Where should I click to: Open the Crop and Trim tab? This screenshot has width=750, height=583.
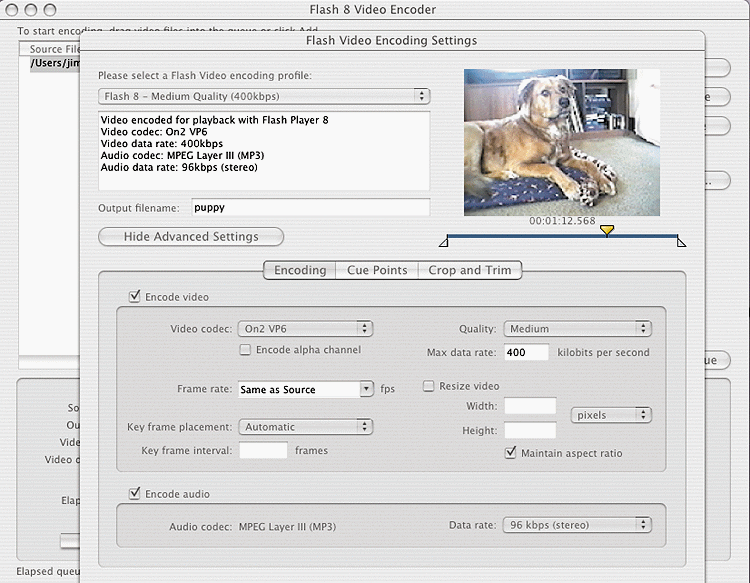pyautogui.click(x=470, y=270)
